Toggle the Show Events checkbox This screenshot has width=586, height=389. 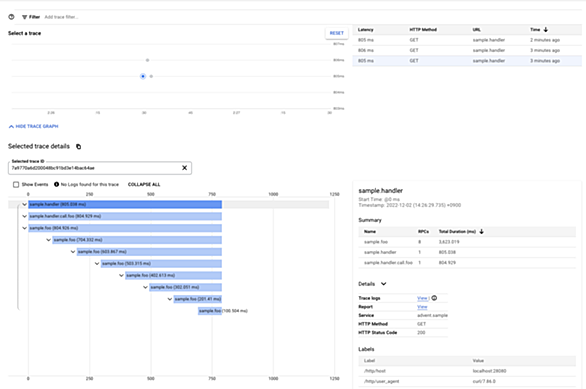(16, 185)
